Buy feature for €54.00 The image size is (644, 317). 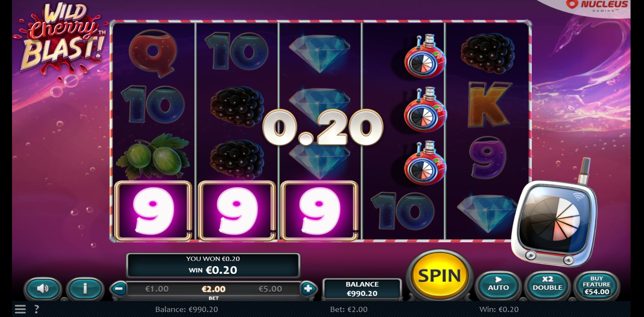click(x=597, y=285)
